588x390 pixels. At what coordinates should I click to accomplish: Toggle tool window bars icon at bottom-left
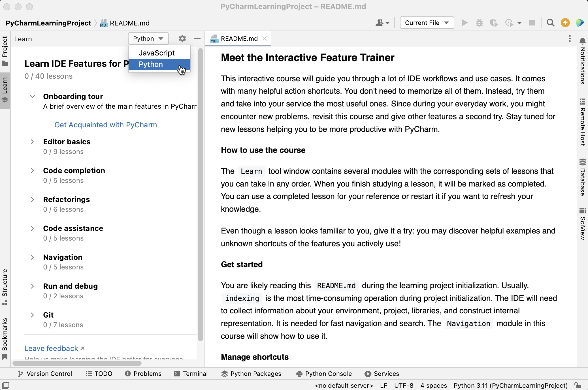click(6, 385)
